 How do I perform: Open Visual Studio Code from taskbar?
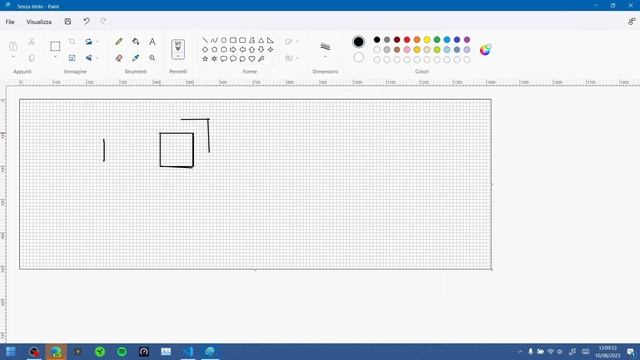(x=188, y=351)
